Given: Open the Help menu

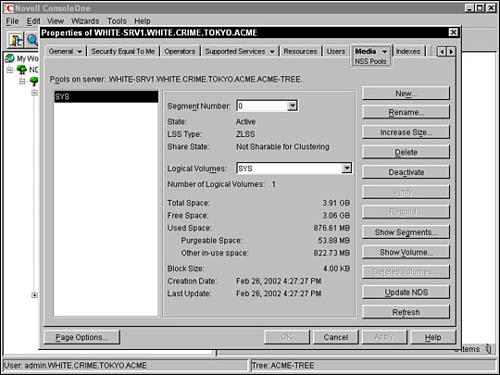Looking at the screenshot, I should pos(142,21).
